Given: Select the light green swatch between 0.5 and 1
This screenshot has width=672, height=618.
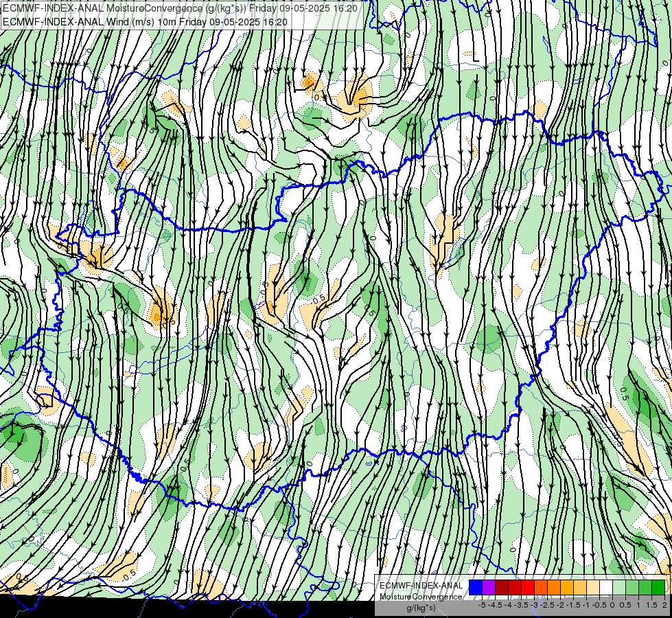Looking at the screenshot, I should [x=633, y=588].
